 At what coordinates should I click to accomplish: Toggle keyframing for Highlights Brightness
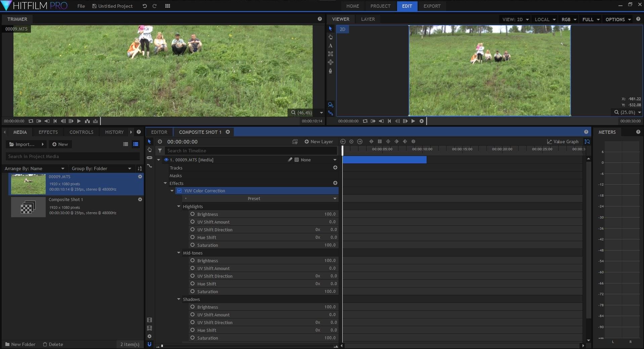coord(192,214)
